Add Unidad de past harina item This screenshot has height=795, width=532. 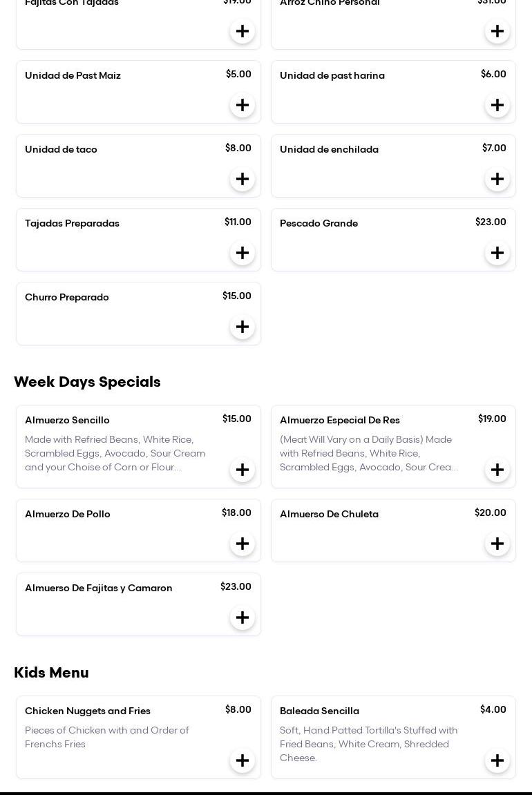coord(497,105)
